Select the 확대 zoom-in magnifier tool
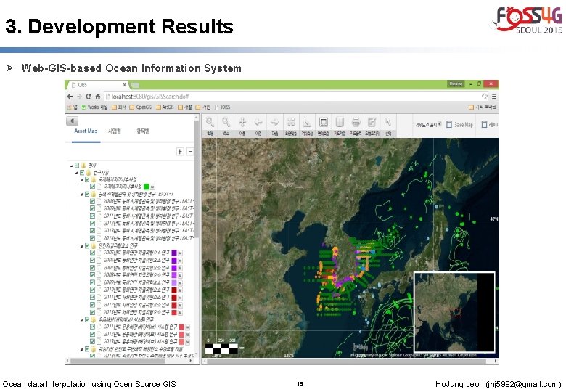 pos(210,126)
